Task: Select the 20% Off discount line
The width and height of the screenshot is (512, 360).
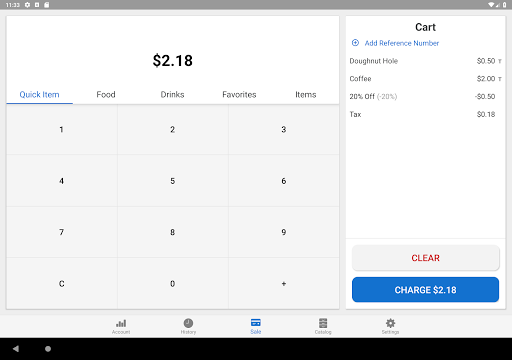Action: point(426,97)
